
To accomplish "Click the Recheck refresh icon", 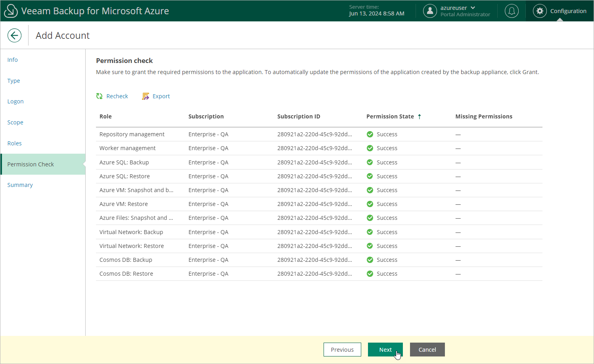I will point(100,96).
